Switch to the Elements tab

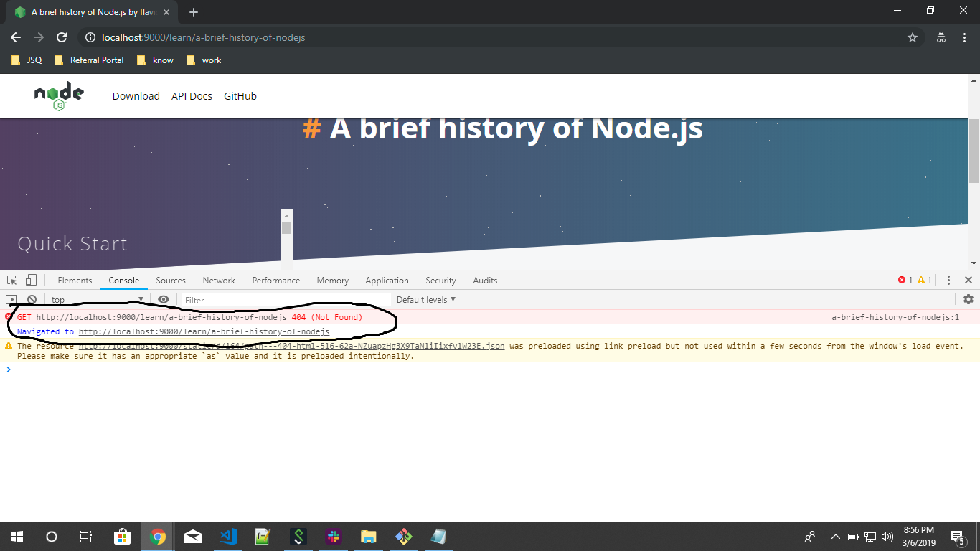[75, 281]
